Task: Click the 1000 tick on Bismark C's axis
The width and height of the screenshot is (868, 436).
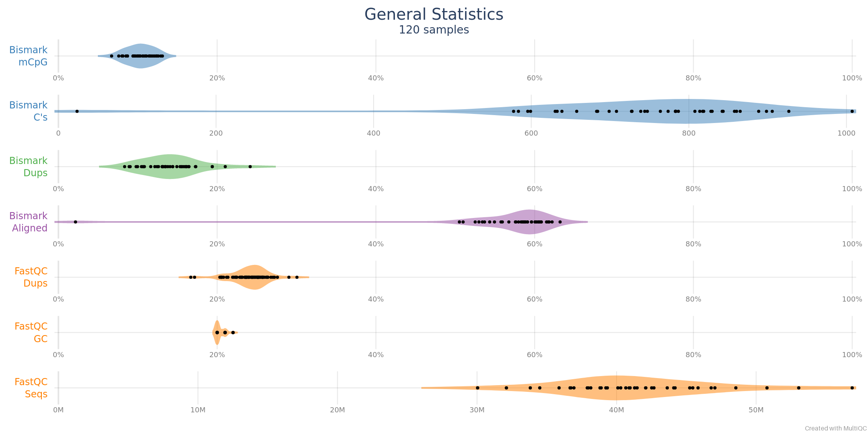Action: (846, 133)
